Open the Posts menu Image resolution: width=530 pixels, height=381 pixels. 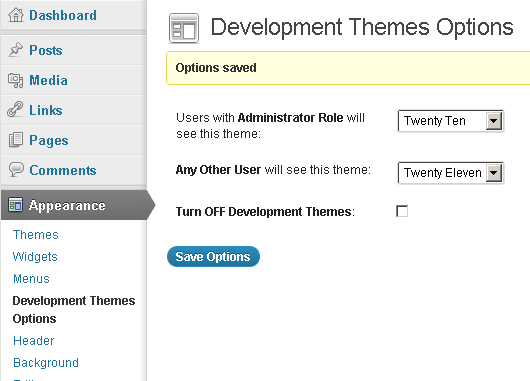tap(46, 50)
